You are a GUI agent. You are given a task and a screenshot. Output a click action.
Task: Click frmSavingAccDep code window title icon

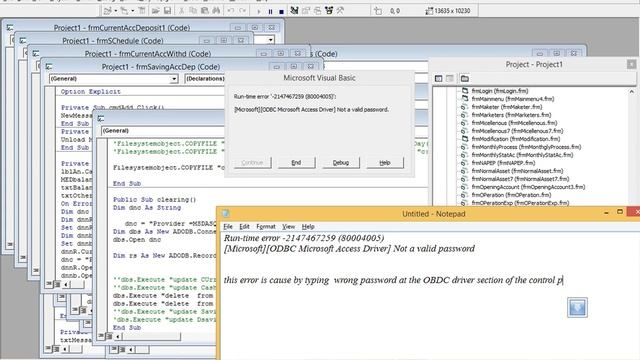[49, 67]
